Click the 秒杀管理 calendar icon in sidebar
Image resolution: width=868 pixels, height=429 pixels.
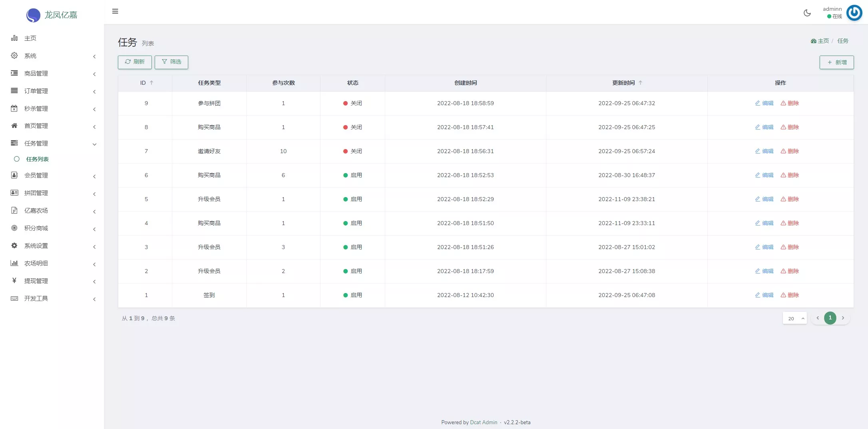point(14,108)
